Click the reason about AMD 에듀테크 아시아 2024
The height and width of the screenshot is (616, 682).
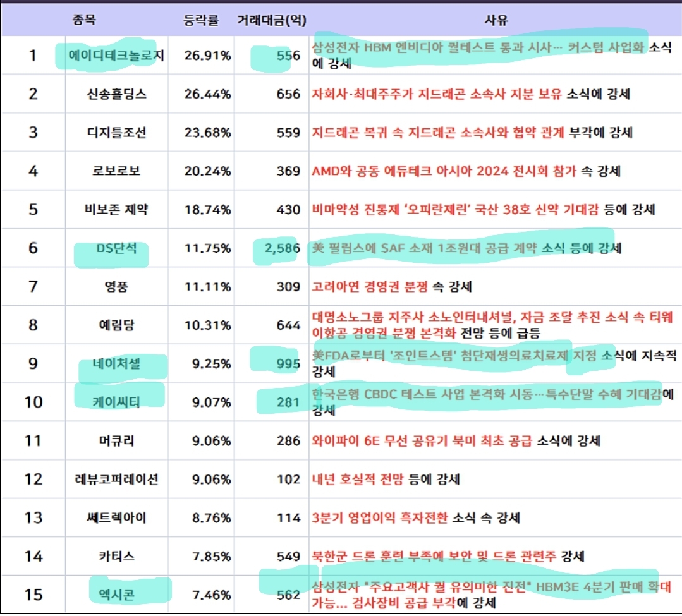[466, 171]
